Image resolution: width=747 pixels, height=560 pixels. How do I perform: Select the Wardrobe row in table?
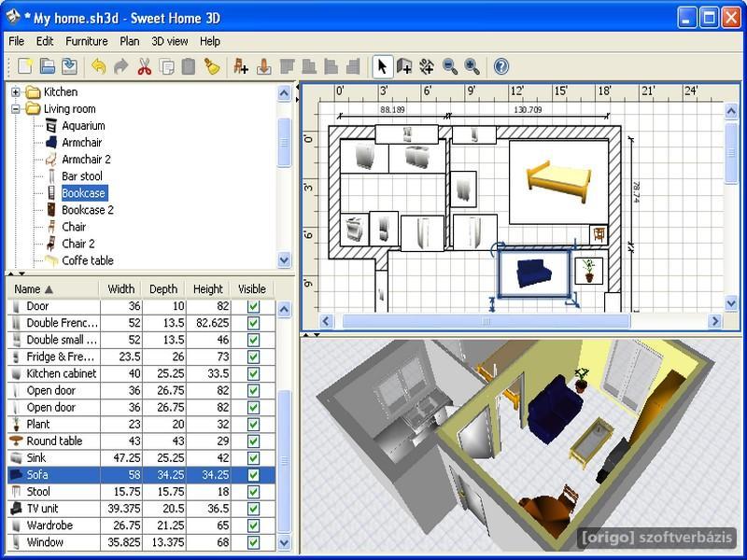pos(141,525)
